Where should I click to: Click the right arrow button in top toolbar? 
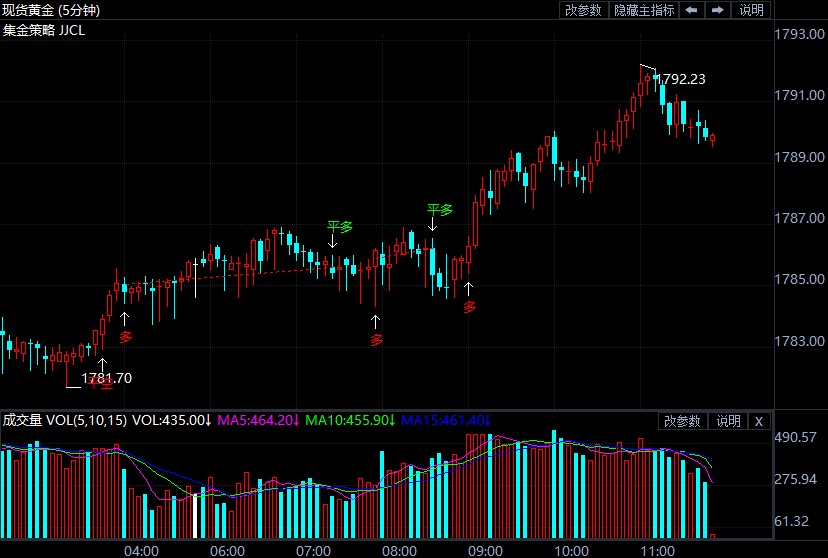click(717, 10)
